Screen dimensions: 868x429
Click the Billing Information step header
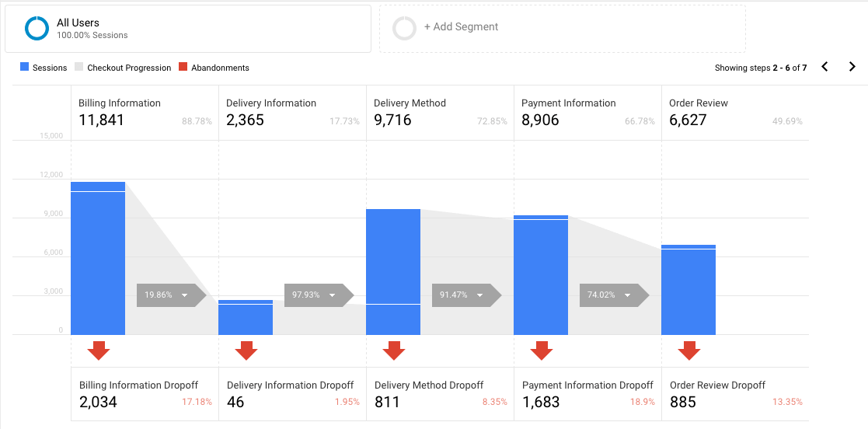coord(120,103)
